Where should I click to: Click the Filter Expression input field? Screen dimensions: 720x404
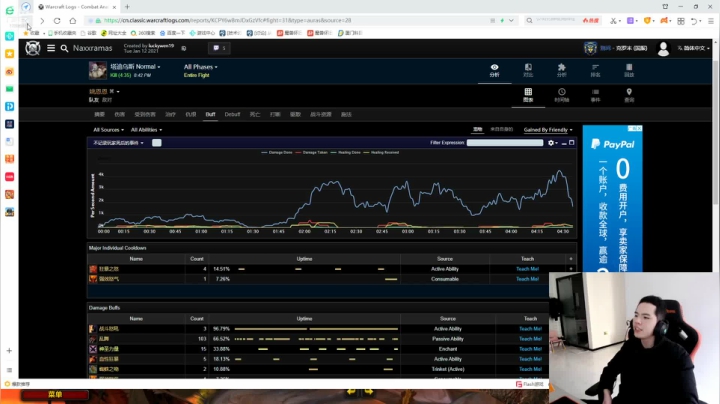tap(505, 143)
